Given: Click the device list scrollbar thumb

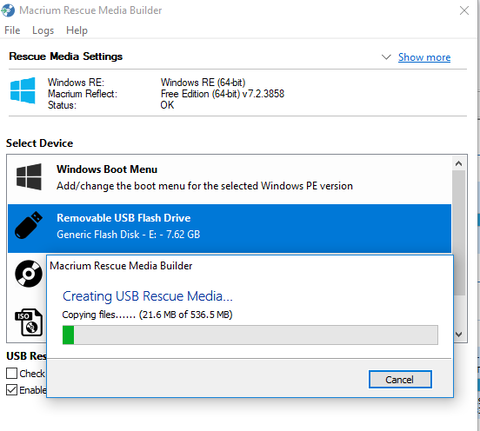Looking at the screenshot, I should [459, 233].
